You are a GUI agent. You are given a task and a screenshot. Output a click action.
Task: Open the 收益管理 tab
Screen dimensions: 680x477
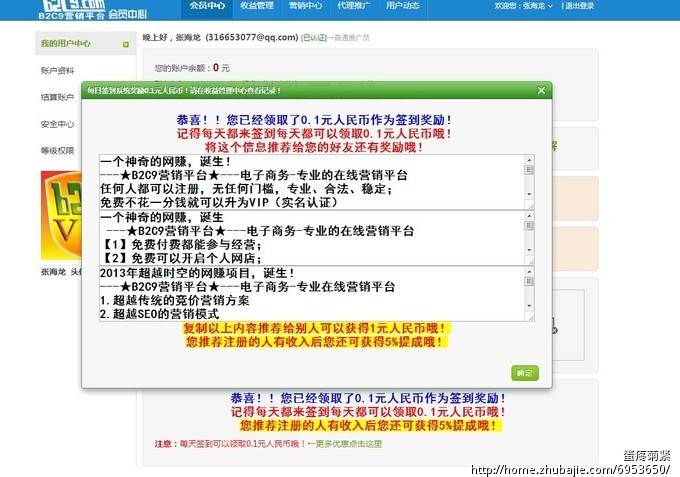pyautogui.click(x=257, y=6)
